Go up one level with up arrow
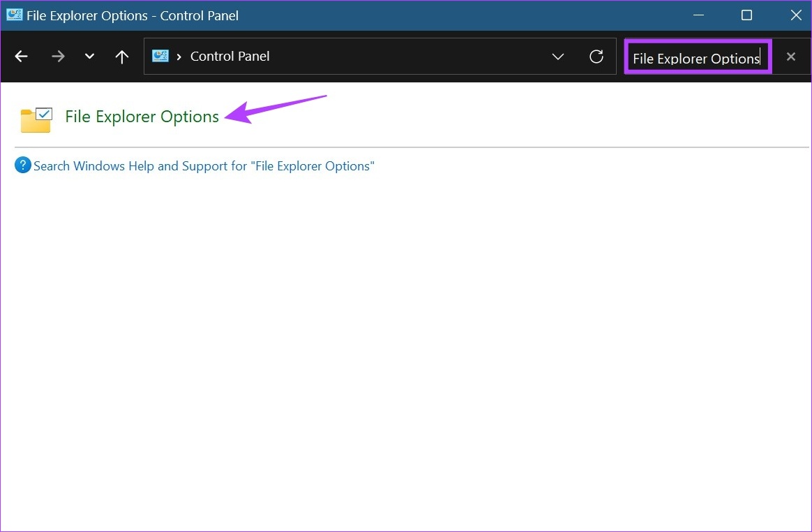 pyautogui.click(x=121, y=56)
